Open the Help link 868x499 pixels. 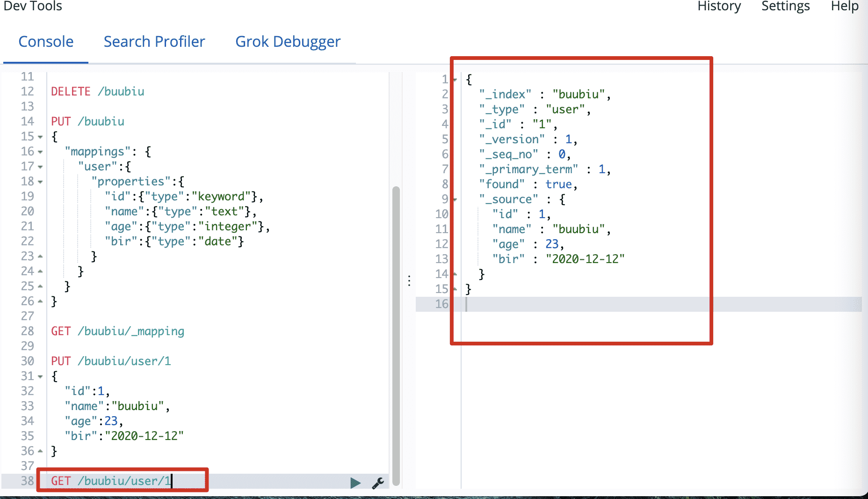(x=844, y=7)
